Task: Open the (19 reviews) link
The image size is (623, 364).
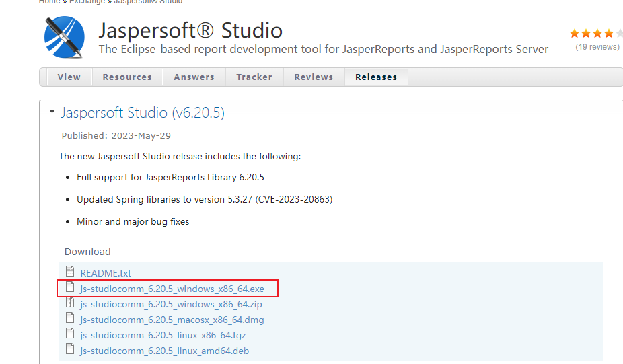Action: point(597,47)
